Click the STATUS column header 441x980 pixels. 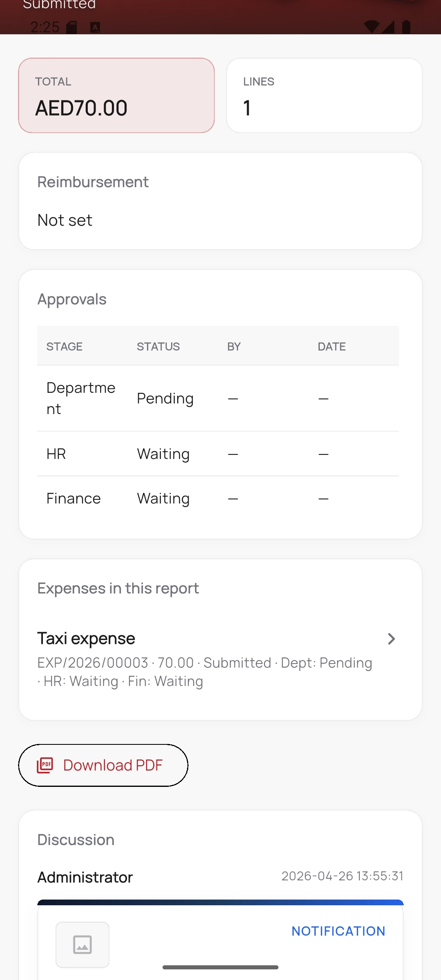pyautogui.click(x=158, y=346)
